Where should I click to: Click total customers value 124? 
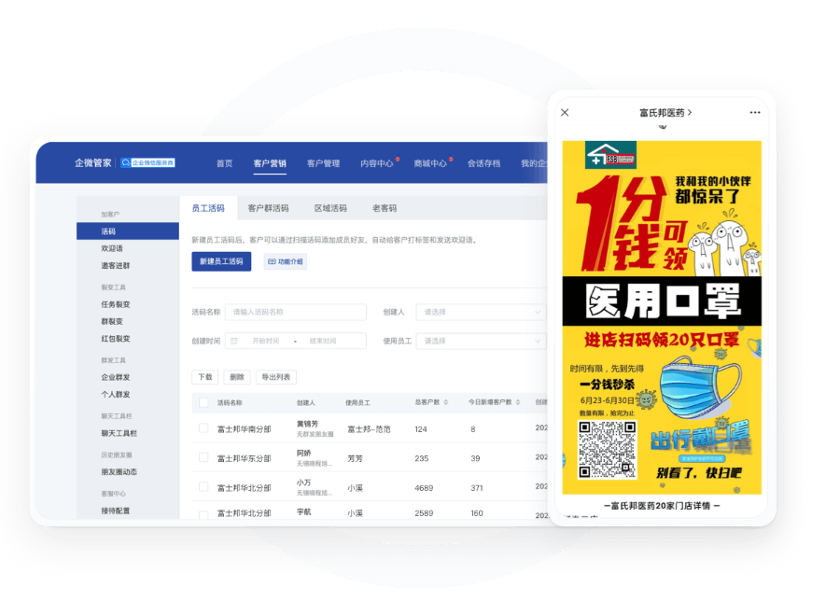pos(421,429)
